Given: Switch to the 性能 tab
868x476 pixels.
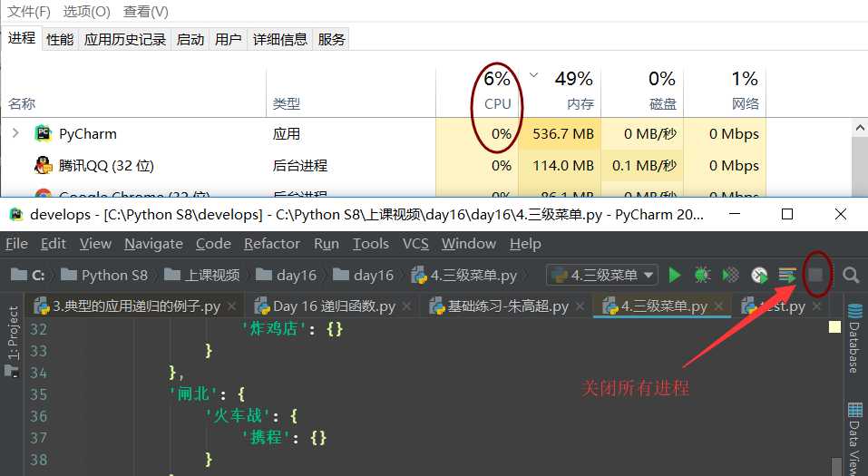Looking at the screenshot, I should (x=60, y=39).
